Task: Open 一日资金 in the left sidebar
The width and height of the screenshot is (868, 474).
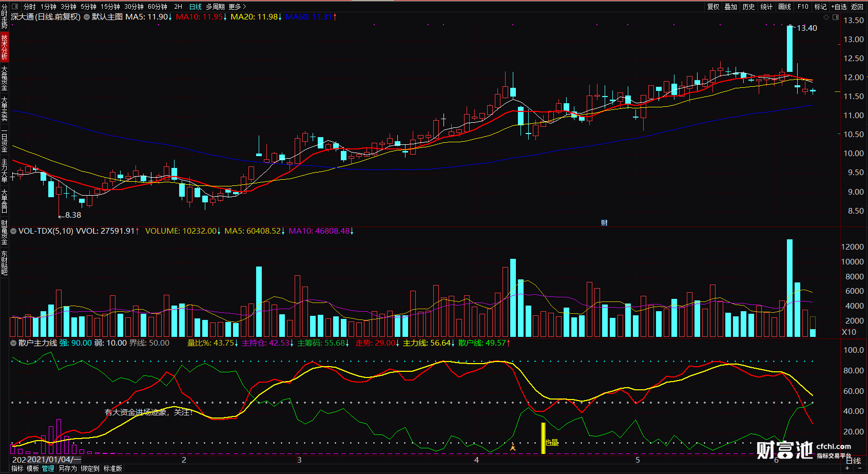Action: tap(4, 140)
